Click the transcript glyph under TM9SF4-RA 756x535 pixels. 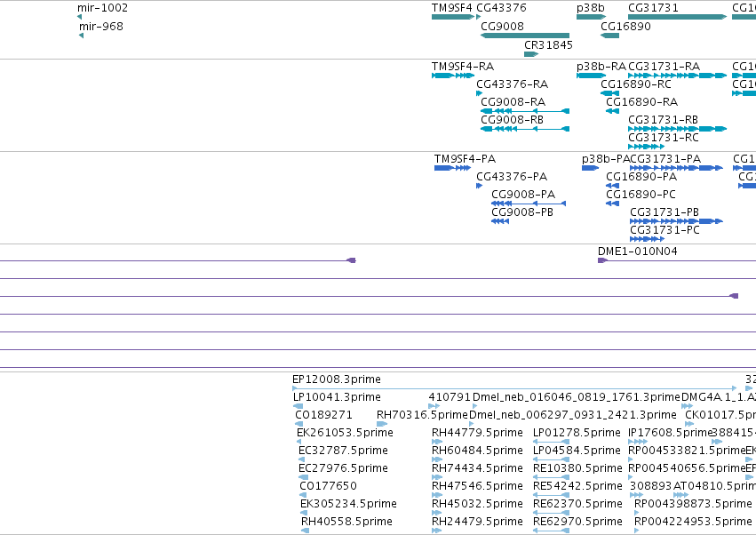pyautogui.click(x=453, y=76)
